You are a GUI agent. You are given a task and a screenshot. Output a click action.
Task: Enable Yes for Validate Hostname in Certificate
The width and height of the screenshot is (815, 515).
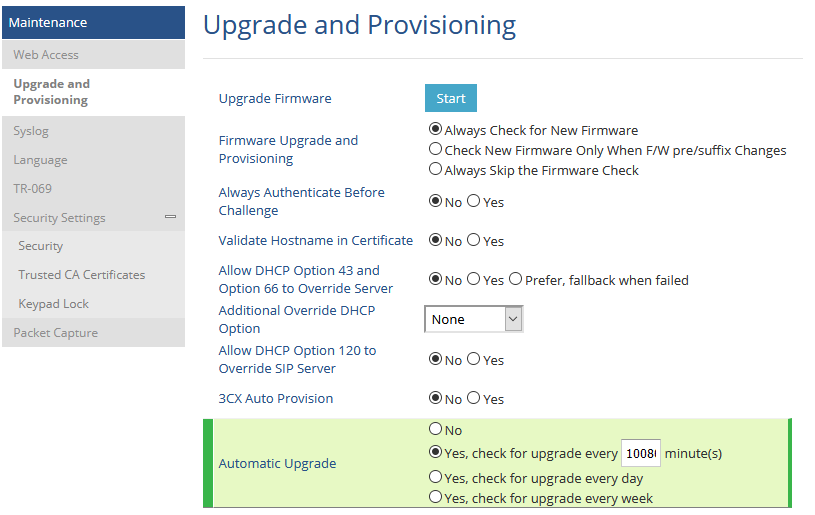tap(474, 240)
